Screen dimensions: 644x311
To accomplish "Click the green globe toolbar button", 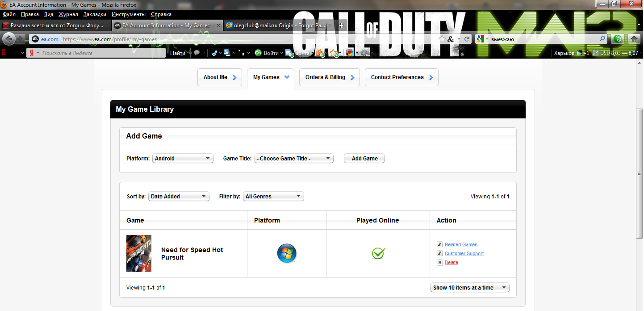I will 618,39.
